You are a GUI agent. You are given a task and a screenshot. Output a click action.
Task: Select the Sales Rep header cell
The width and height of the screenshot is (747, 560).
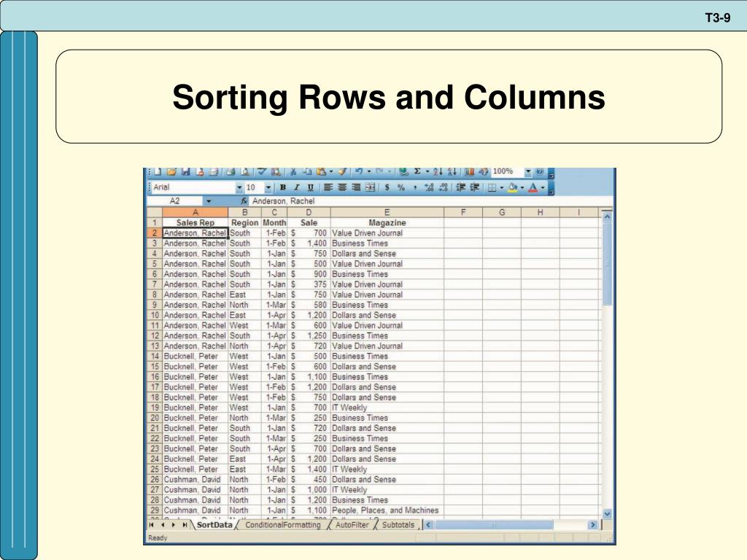coord(196,222)
